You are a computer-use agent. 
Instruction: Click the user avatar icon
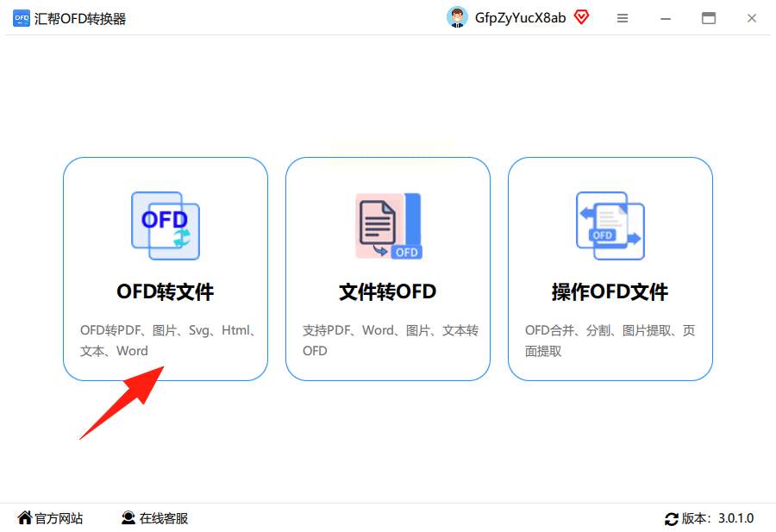coord(457,18)
